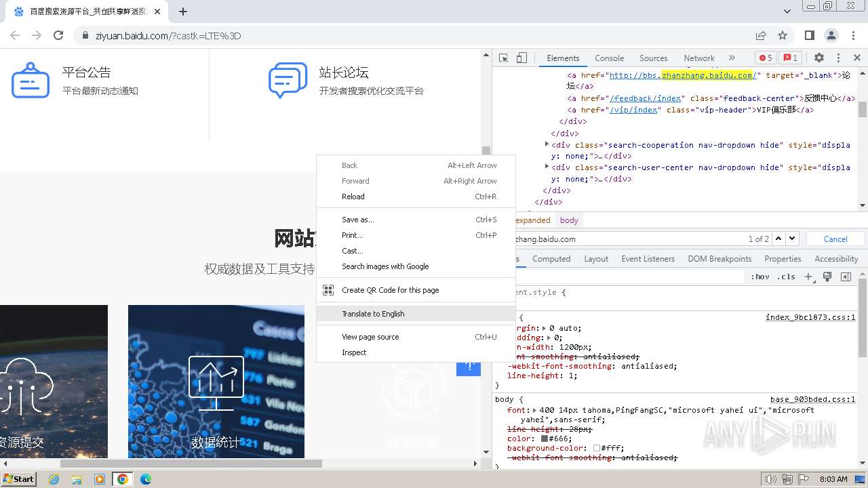Show more DevTools tabs via double chevron
868x488 pixels.
pyautogui.click(x=732, y=58)
